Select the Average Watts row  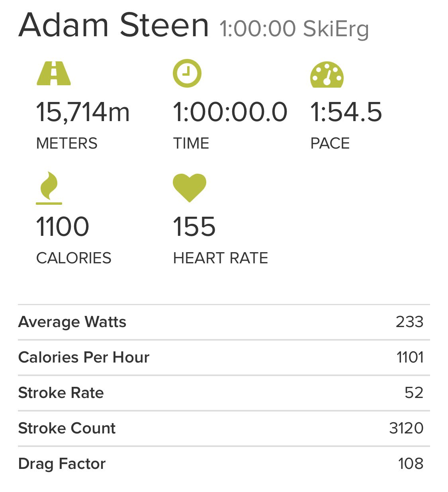click(224, 322)
